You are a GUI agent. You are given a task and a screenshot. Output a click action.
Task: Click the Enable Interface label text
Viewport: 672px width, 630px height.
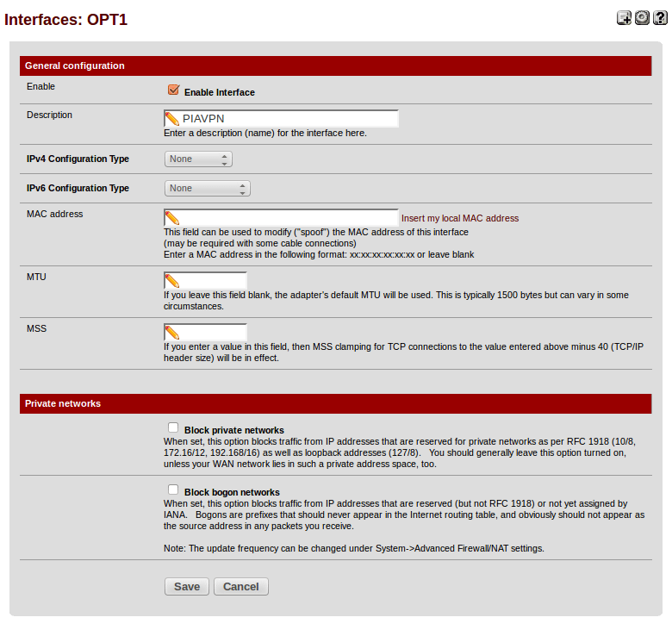tap(220, 92)
